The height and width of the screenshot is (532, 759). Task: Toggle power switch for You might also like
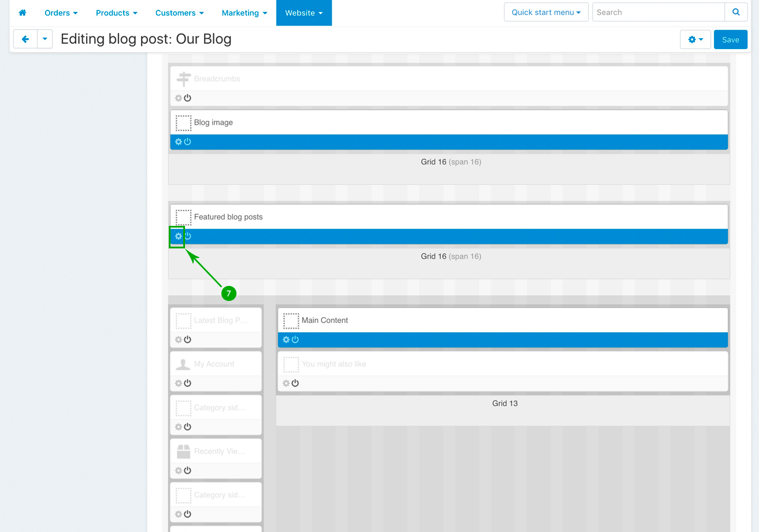(295, 384)
